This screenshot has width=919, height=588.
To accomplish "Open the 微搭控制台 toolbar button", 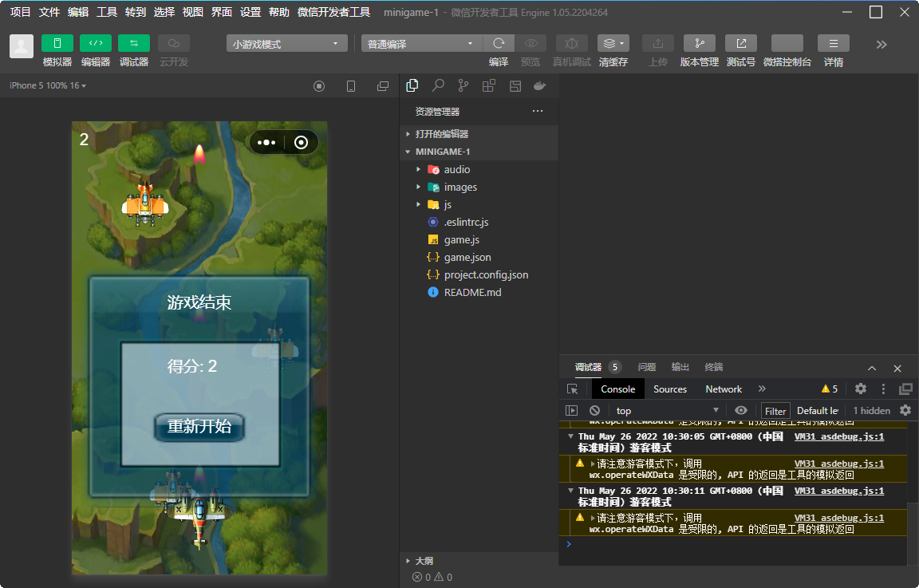I will 787,43.
